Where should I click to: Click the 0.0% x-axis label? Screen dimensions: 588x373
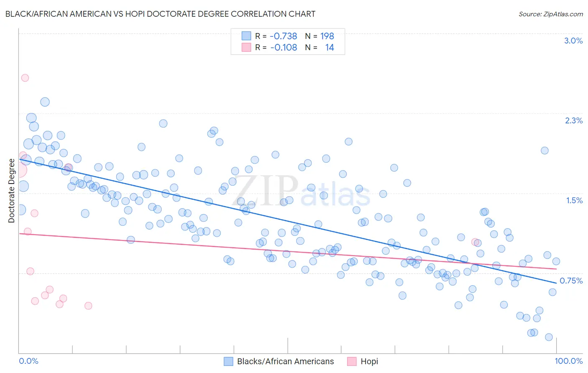point(29,361)
